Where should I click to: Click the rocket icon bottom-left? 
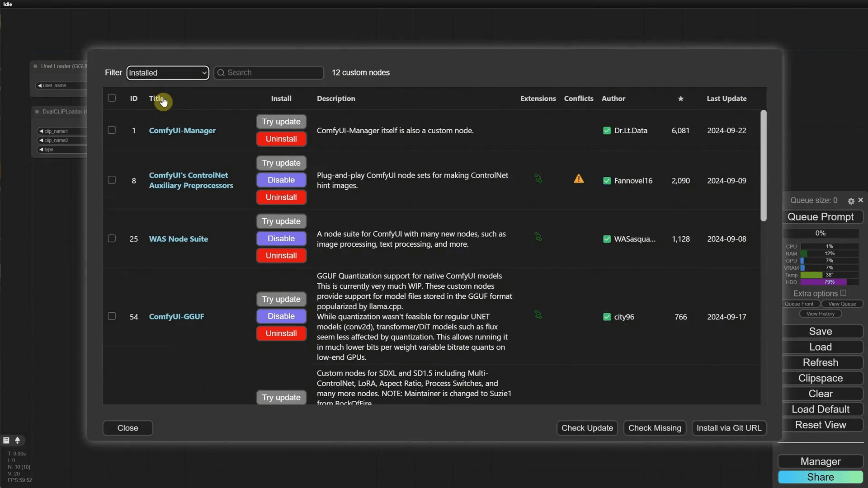click(x=18, y=440)
